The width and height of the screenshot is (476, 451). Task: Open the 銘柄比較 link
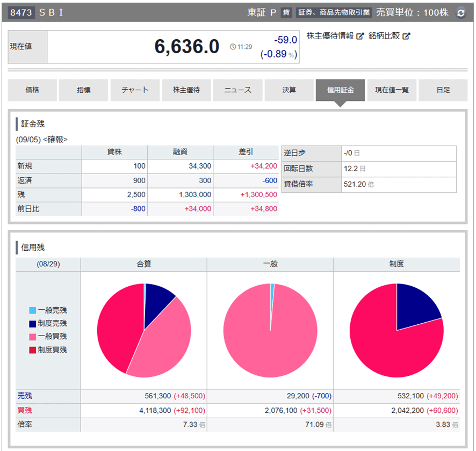(x=385, y=36)
